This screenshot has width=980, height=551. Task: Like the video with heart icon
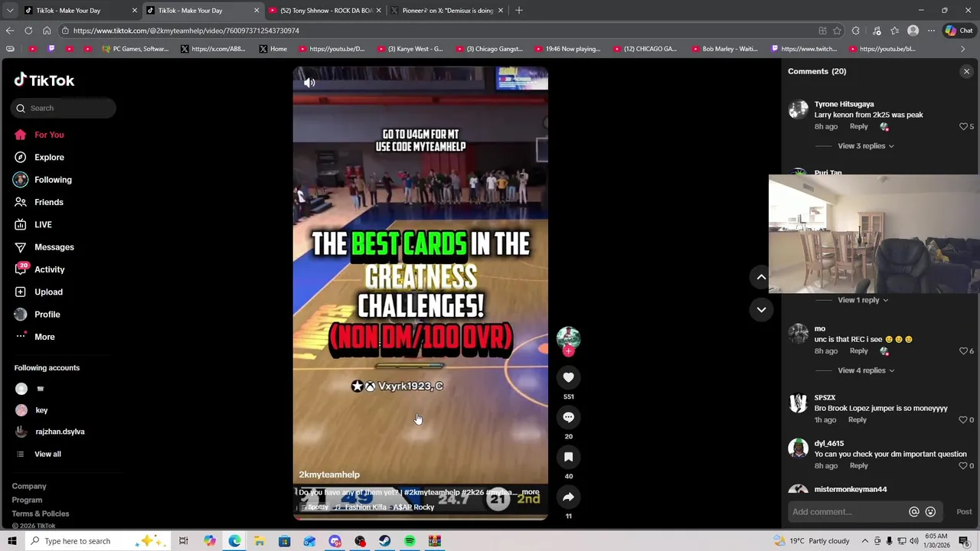pyautogui.click(x=568, y=377)
